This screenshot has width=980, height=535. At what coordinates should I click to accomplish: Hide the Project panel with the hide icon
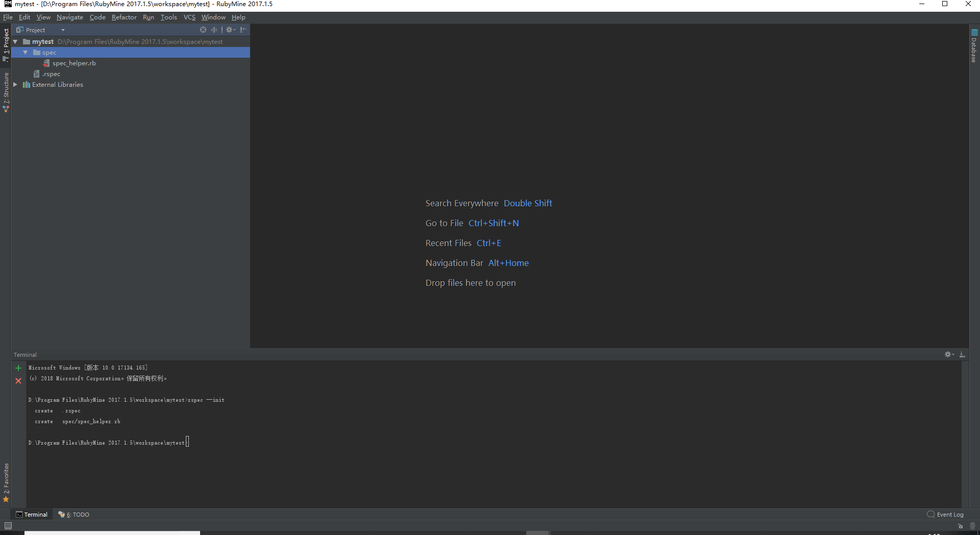243,30
